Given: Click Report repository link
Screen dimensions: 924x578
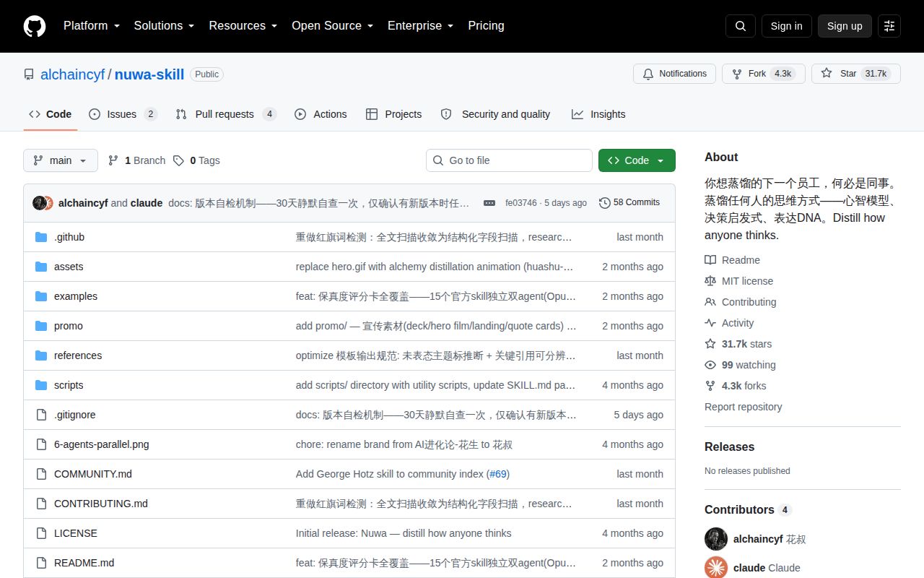Looking at the screenshot, I should pyautogui.click(x=744, y=407).
